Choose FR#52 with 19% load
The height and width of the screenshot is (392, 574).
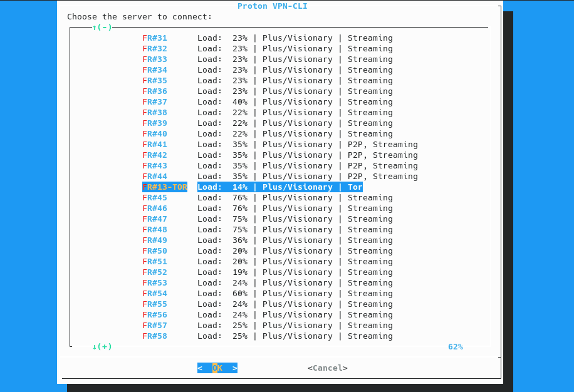click(x=268, y=272)
